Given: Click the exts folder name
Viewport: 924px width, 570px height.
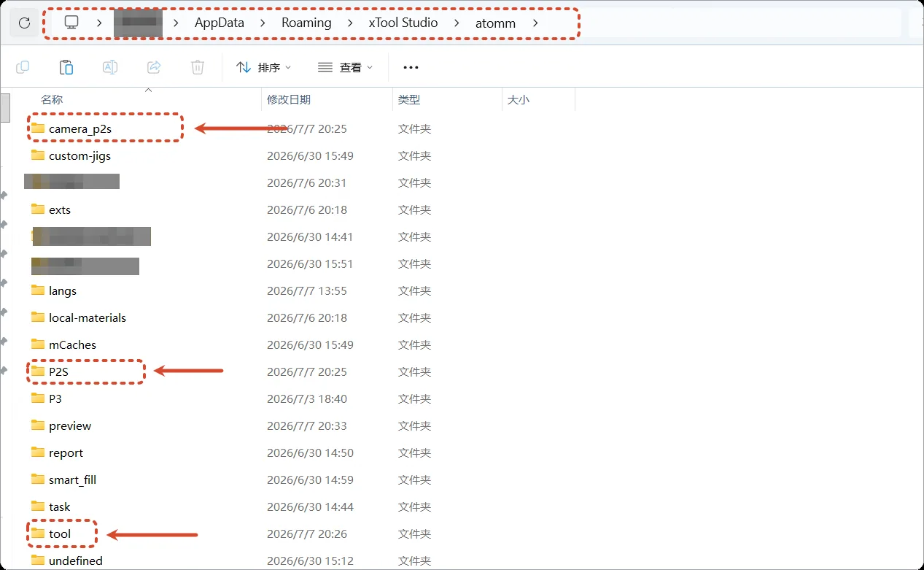Looking at the screenshot, I should pyautogui.click(x=60, y=210).
